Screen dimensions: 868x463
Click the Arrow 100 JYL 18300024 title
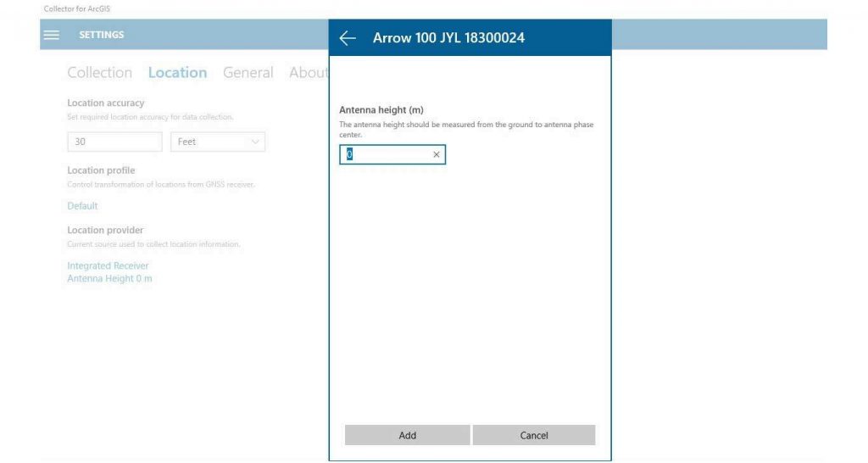point(448,37)
